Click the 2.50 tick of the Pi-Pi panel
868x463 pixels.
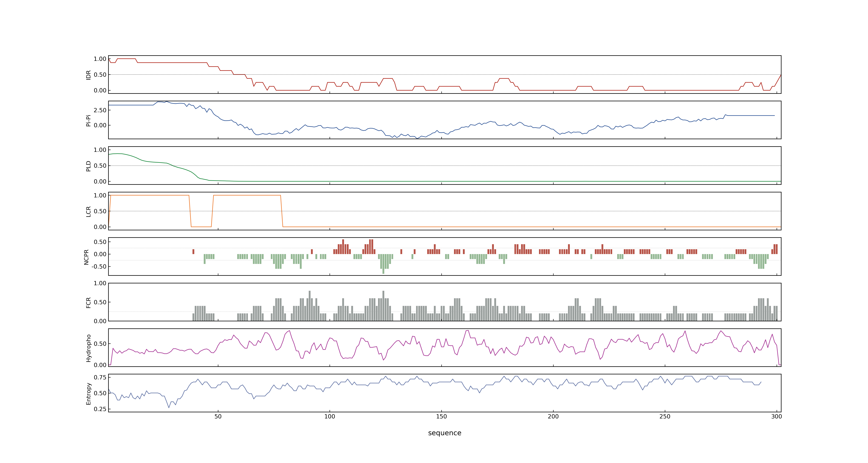[x=100, y=110]
